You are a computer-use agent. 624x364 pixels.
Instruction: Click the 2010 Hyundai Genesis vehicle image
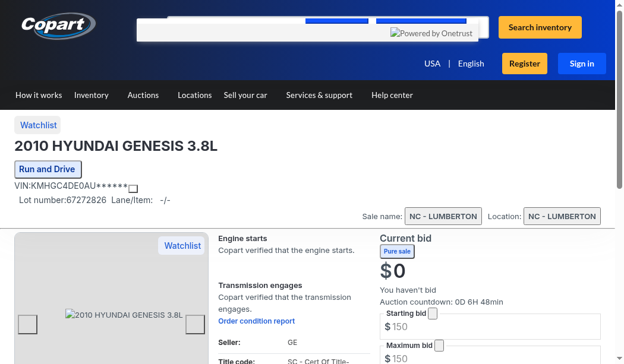pos(124,315)
